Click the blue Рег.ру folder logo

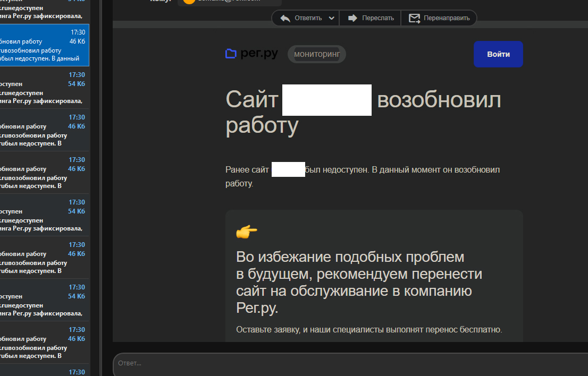[x=231, y=54]
